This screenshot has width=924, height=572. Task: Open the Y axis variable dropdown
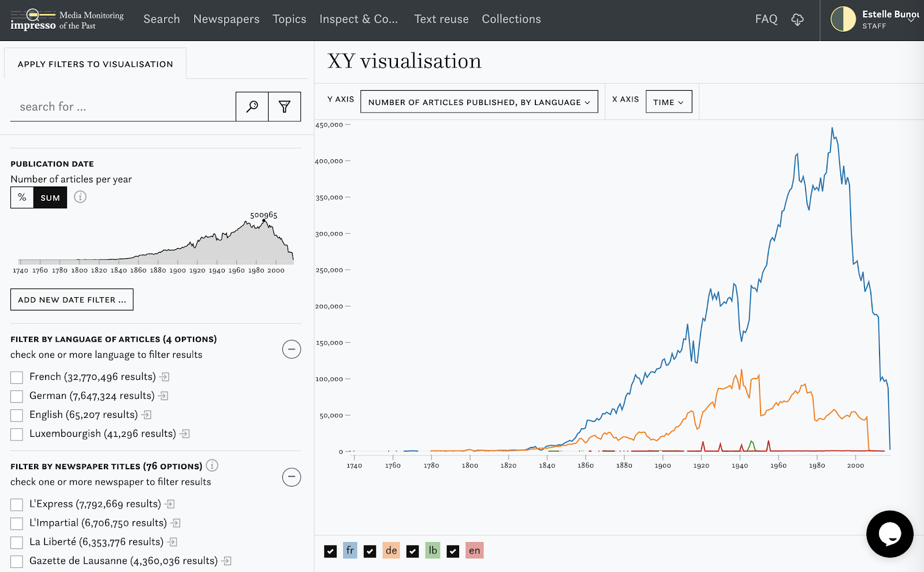(x=479, y=102)
